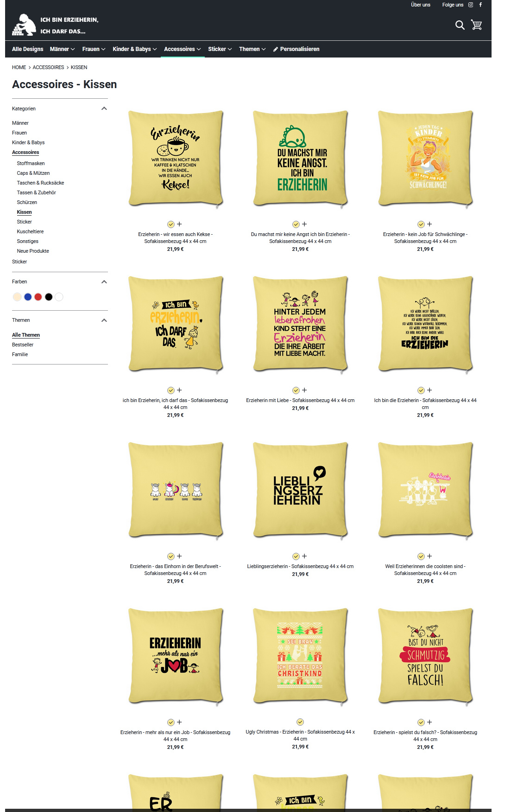
Task: Open Alle Designs in navigation bar
Action: tap(27, 49)
